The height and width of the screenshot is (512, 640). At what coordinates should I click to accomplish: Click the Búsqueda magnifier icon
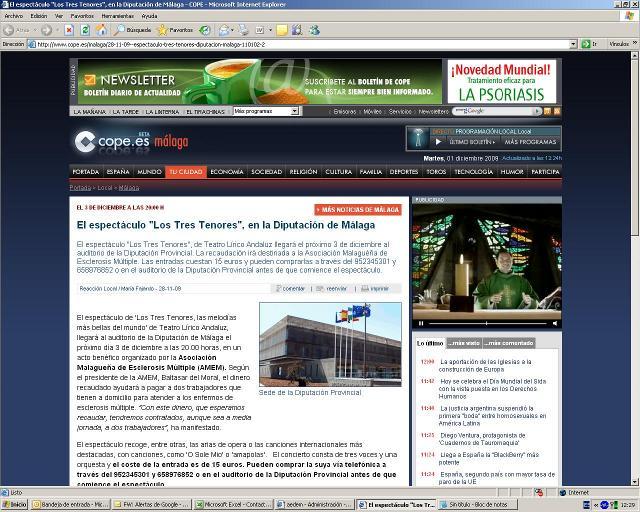pyautogui.click(x=117, y=30)
